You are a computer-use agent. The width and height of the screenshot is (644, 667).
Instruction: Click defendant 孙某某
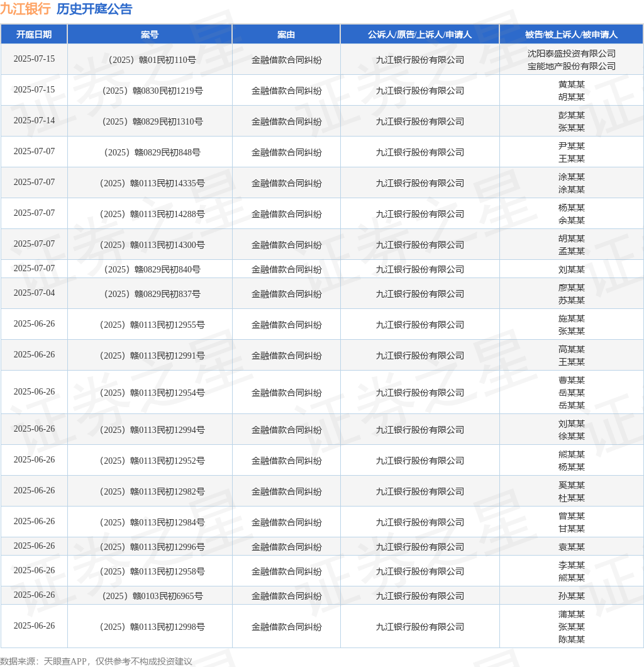coord(571,596)
